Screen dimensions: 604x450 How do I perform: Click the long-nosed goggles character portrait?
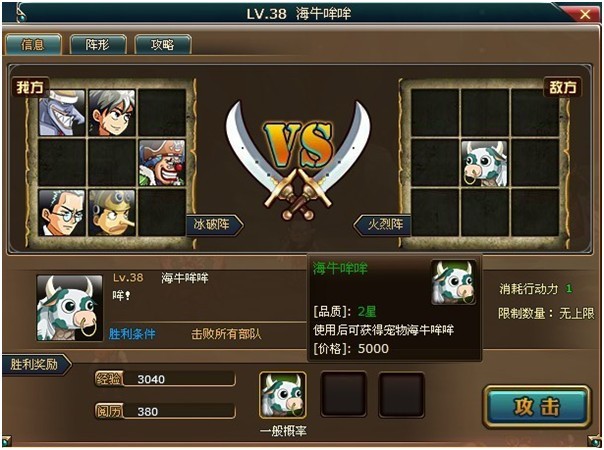point(112,213)
